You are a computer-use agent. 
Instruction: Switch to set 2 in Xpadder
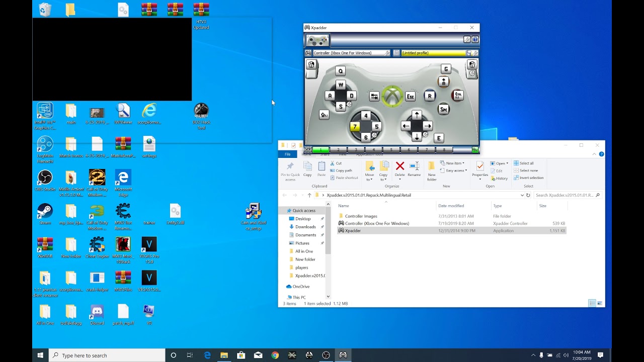pyautogui.click(x=338, y=150)
